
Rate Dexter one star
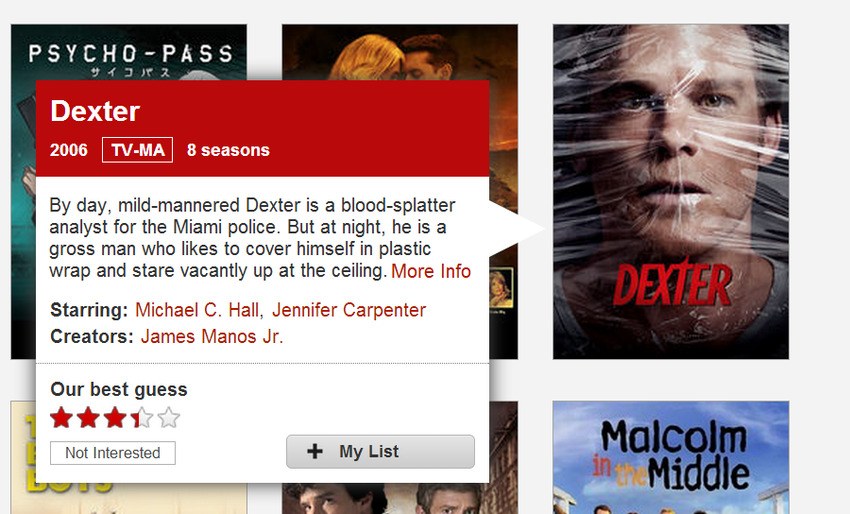[61, 417]
